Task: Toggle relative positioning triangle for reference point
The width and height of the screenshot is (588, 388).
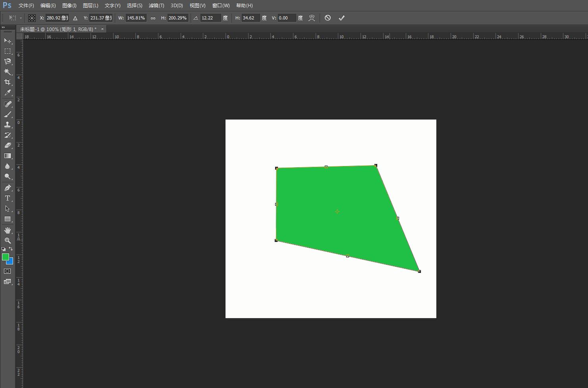Action: click(x=75, y=18)
